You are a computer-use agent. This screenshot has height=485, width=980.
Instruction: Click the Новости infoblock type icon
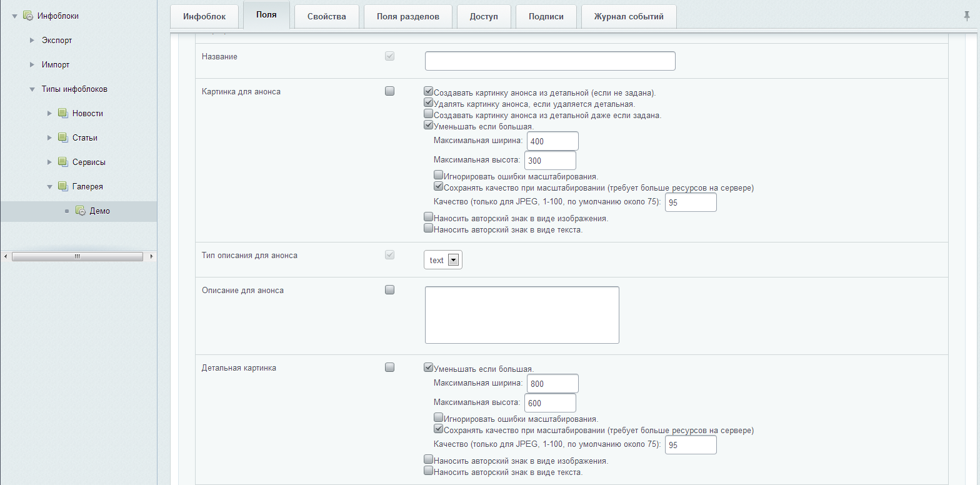point(62,113)
